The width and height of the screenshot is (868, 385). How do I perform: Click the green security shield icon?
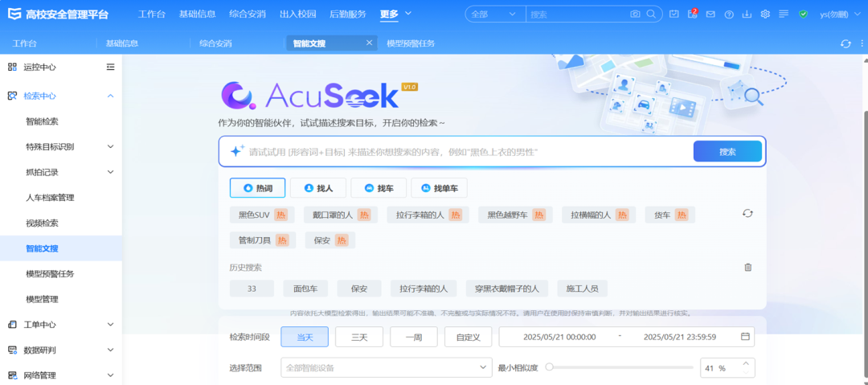coord(803,14)
